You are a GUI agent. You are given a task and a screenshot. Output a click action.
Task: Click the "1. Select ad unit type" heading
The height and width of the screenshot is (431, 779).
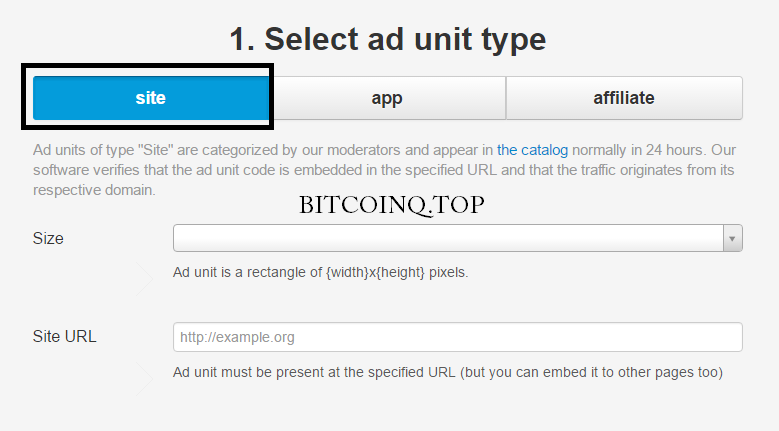[388, 39]
